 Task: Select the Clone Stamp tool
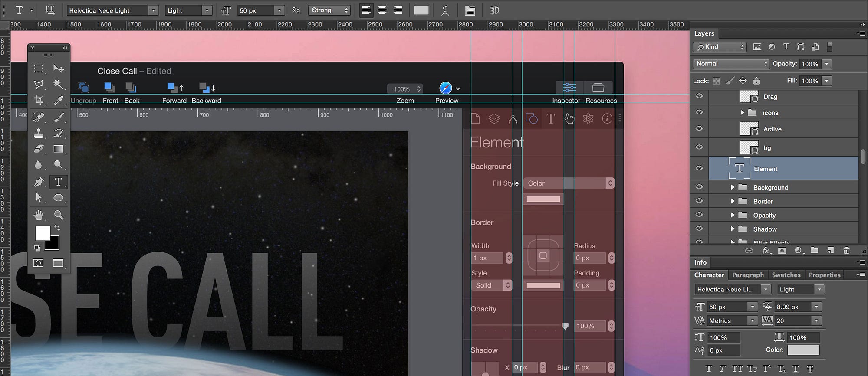click(x=39, y=133)
